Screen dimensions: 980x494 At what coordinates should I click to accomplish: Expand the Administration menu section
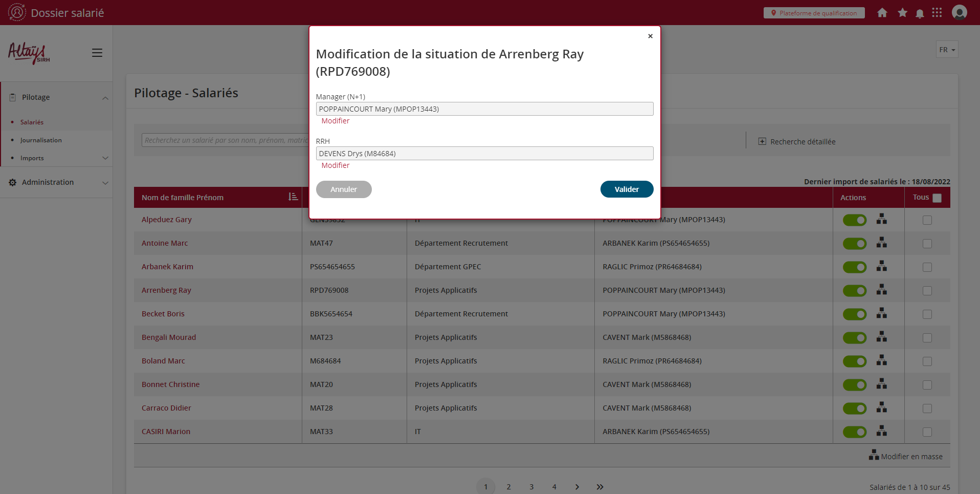click(56, 182)
